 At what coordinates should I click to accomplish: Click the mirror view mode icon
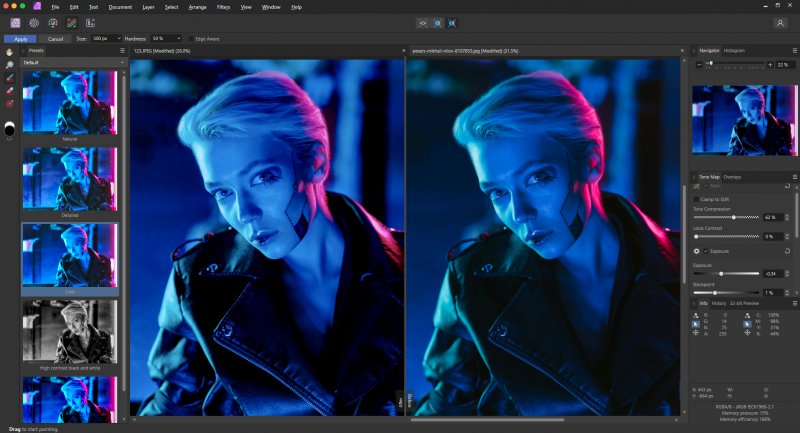point(452,23)
